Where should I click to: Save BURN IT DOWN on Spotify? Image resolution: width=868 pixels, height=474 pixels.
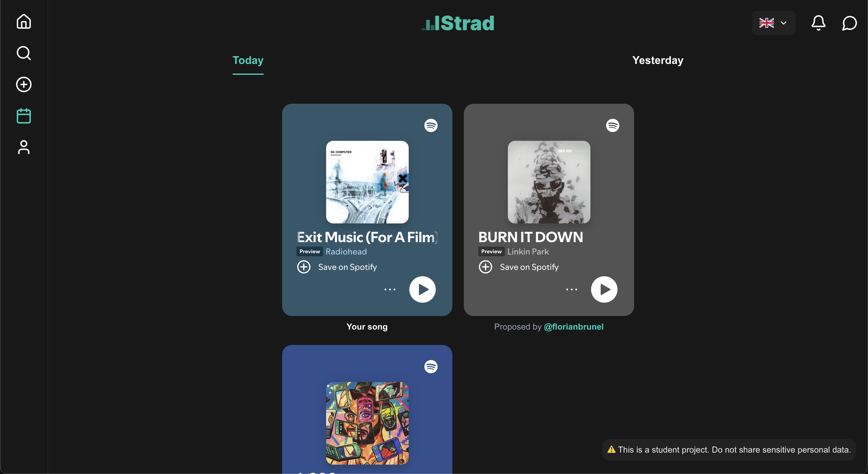[x=518, y=267]
